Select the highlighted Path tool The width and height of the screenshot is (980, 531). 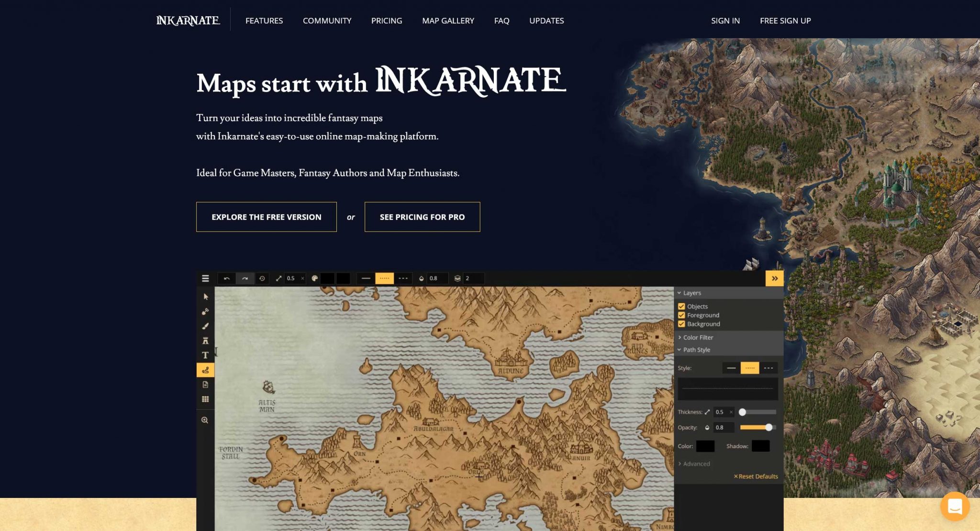[x=205, y=370]
